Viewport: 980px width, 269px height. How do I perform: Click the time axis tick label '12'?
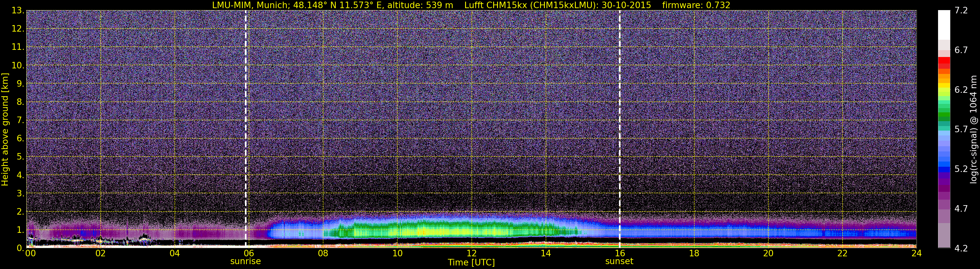point(471,253)
